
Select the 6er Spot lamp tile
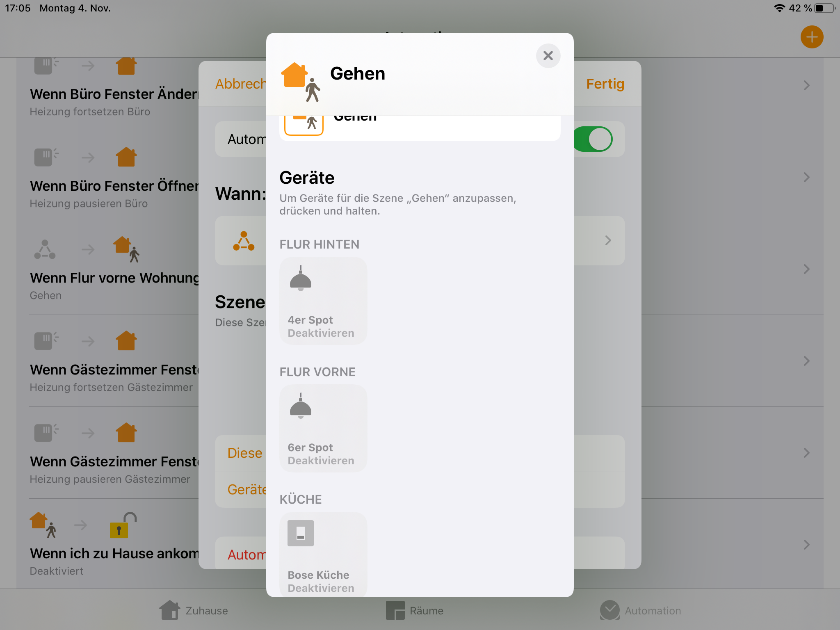point(323,428)
